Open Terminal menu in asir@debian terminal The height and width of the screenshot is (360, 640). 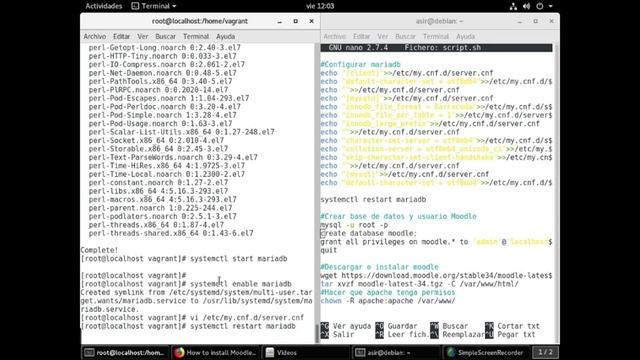(436, 36)
